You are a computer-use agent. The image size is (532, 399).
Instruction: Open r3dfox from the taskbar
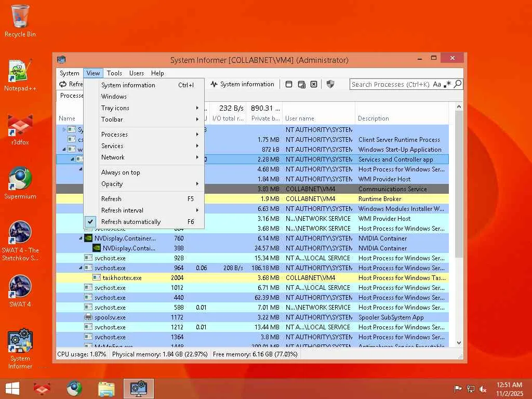(x=42, y=389)
